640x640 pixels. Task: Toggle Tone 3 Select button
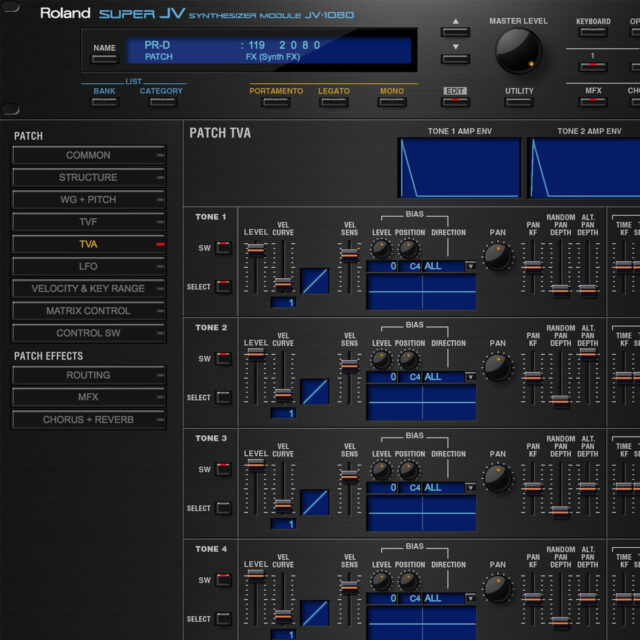point(223,508)
